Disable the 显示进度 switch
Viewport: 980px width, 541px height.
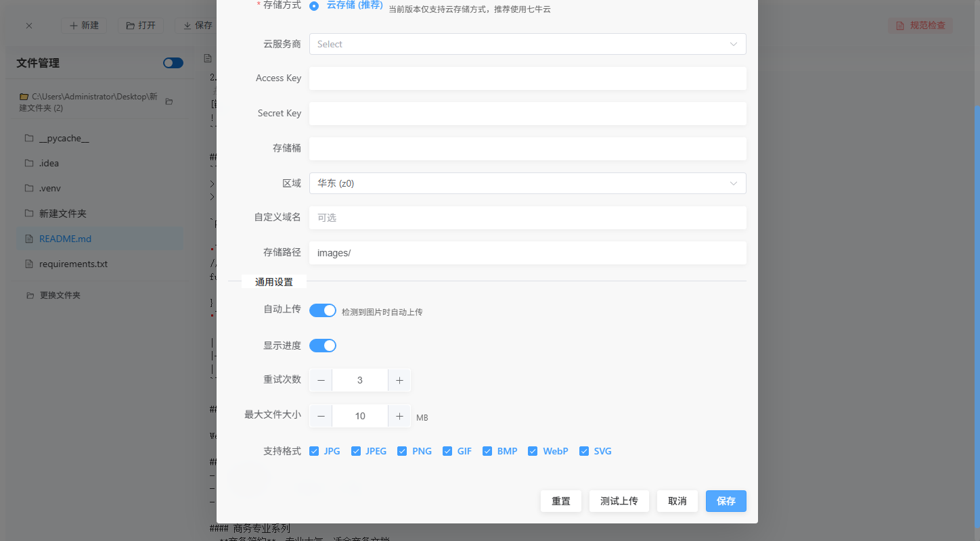[x=323, y=346]
